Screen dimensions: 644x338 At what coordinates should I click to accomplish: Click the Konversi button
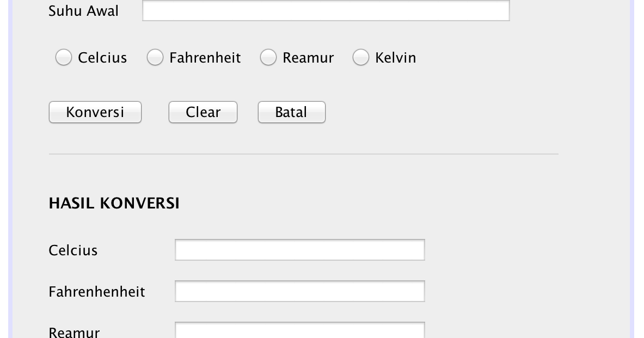click(95, 112)
